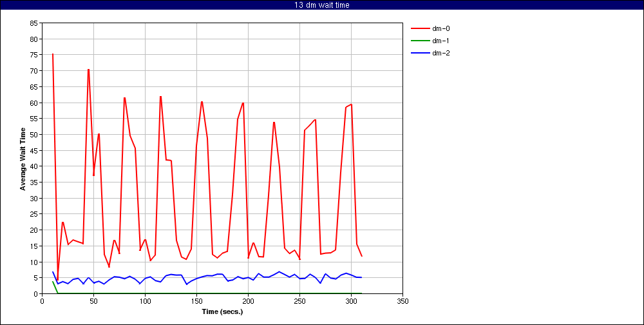This screenshot has height=325, width=644.
Task: Click the green dm-1 legend line swatch
Action: [420, 41]
